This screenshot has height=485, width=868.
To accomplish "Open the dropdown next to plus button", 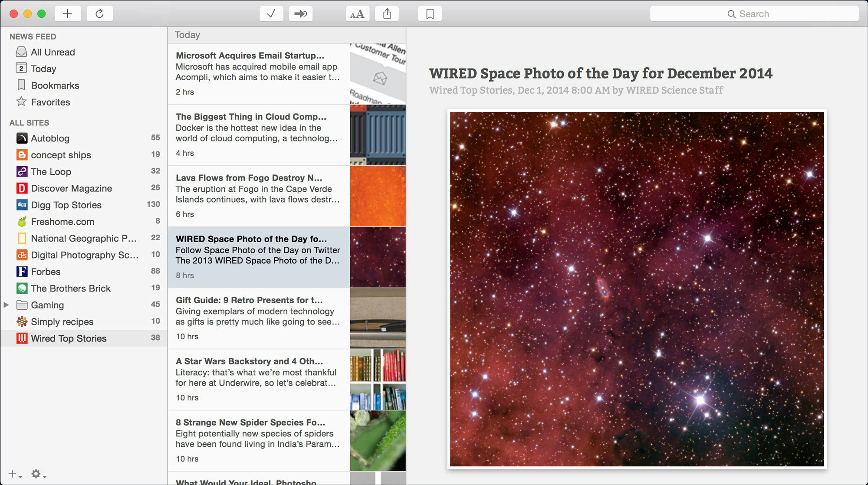I will point(18,476).
